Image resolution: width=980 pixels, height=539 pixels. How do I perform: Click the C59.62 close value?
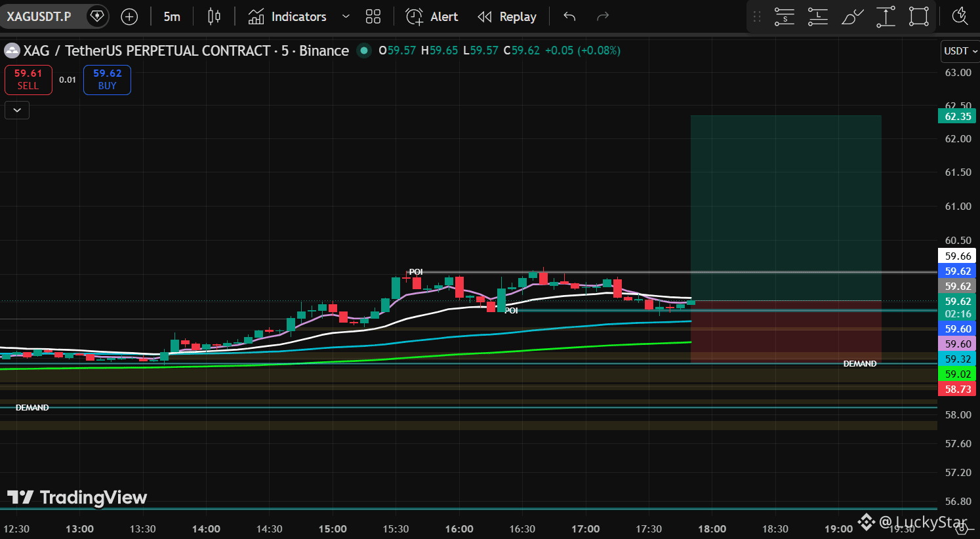[521, 50]
